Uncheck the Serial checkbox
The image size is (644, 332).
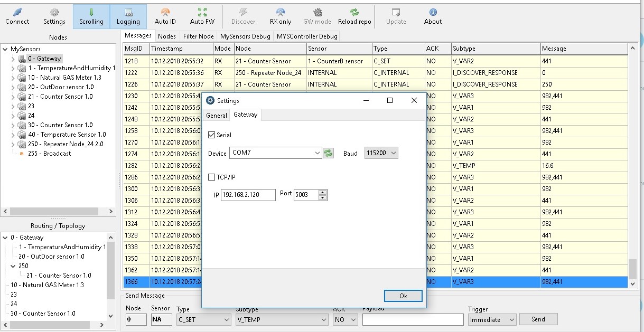click(x=212, y=135)
